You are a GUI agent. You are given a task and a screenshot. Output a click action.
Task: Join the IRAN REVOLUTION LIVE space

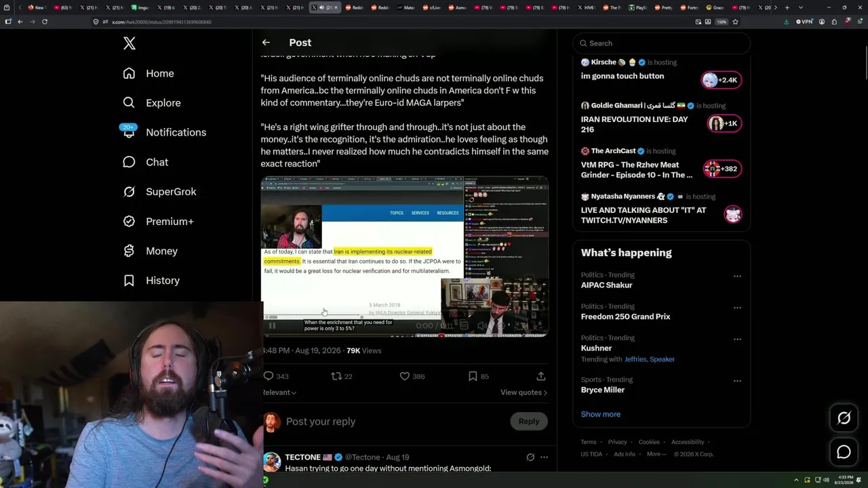724,123
